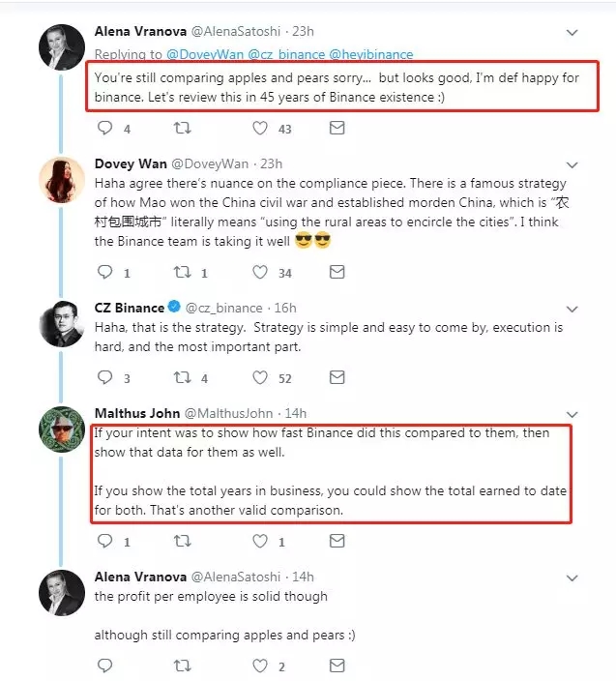This screenshot has width=616, height=681.
Task: Like Alena Vranova's tweet with 43 likes
Action: point(259,128)
